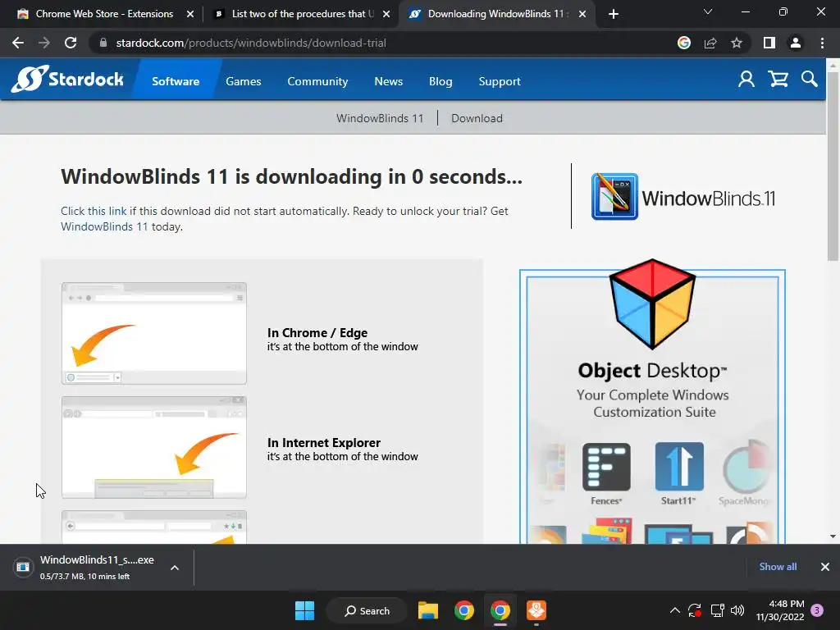Open the Chrome profile menu
The width and height of the screenshot is (840, 630).
[796, 43]
